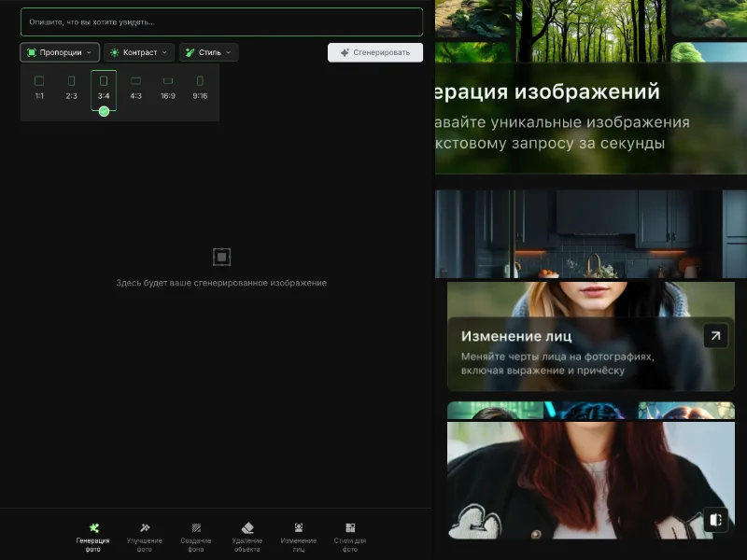Choose the 2:3 aspect ratio option

72,88
